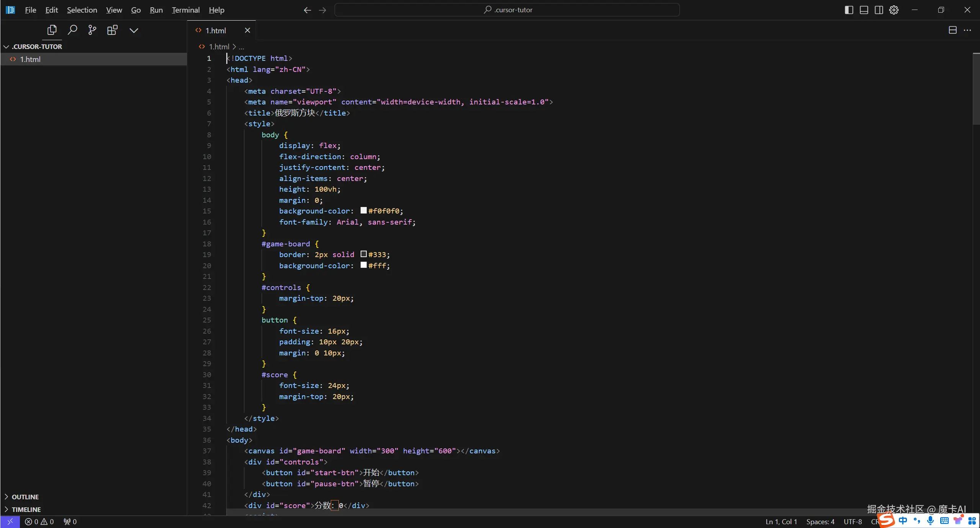The width and height of the screenshot is (980, 528).
Task: Go back using the left arrow
Action: tap(307, 10)
